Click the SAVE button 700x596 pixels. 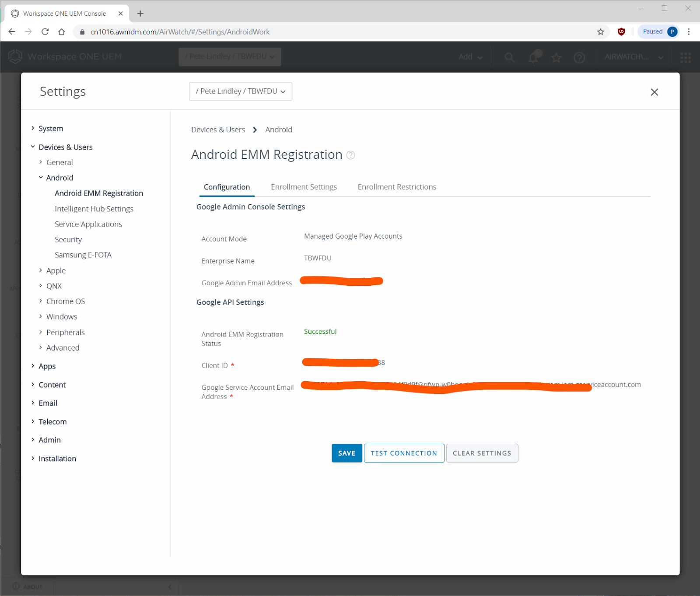(x=347, y=453)
